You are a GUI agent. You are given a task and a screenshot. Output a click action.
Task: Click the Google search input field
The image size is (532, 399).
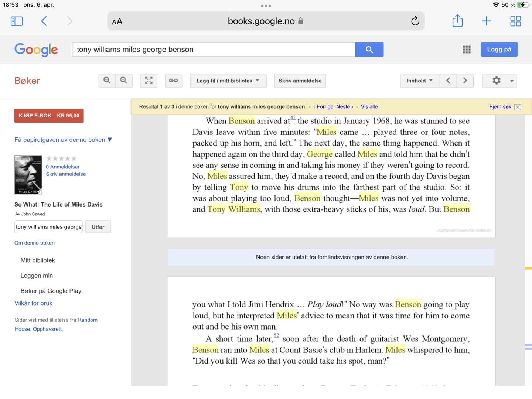point(214,50)
